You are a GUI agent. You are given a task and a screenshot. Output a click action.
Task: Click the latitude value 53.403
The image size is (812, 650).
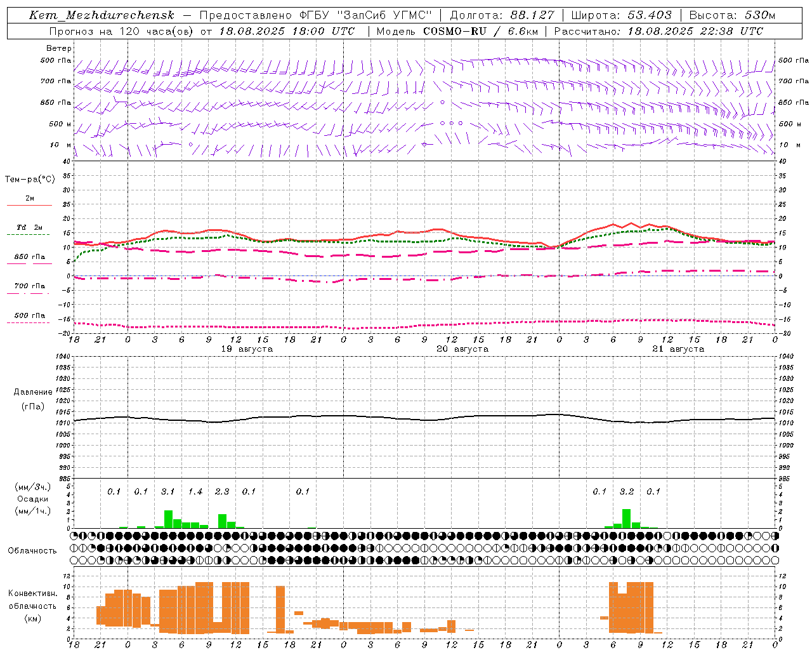click(650, 15)
